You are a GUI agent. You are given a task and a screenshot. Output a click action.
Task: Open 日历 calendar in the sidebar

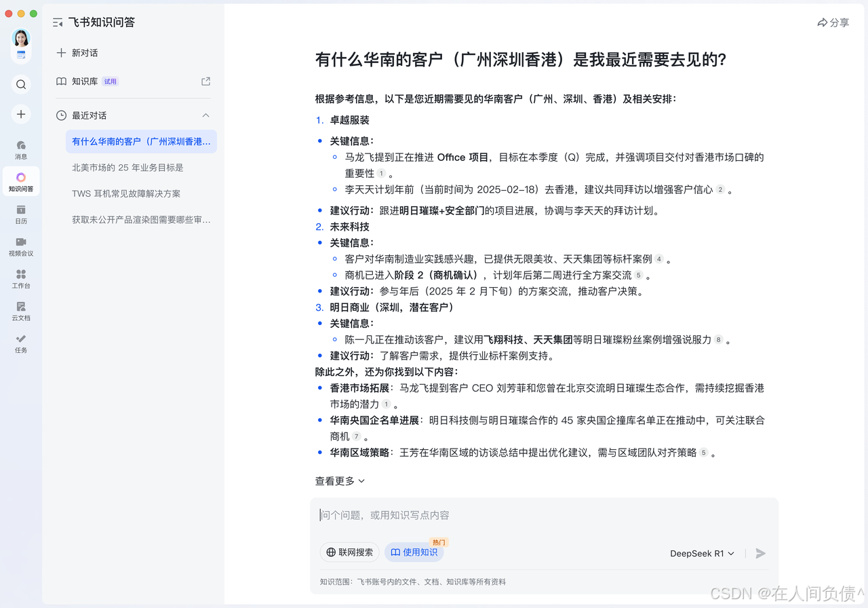pyautogui.click(x=21, y=214)
